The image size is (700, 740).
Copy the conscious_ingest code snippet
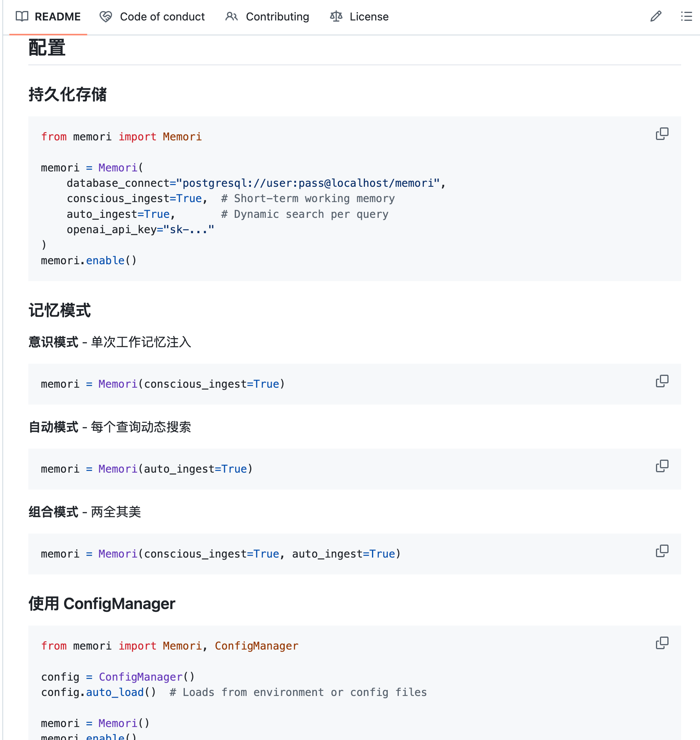662,381
